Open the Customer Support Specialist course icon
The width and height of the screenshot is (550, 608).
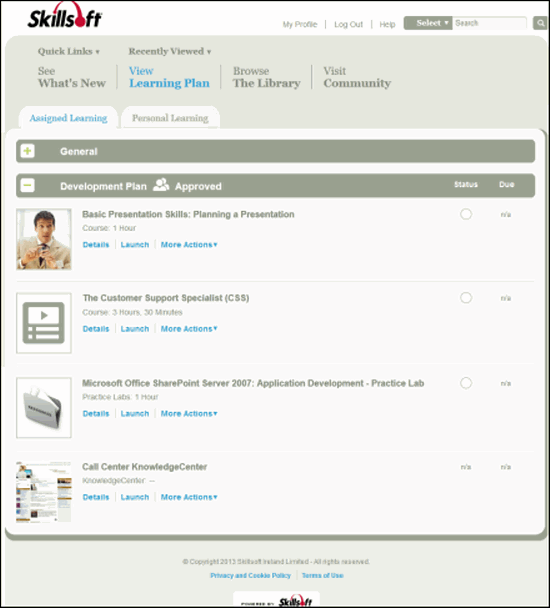44,323
